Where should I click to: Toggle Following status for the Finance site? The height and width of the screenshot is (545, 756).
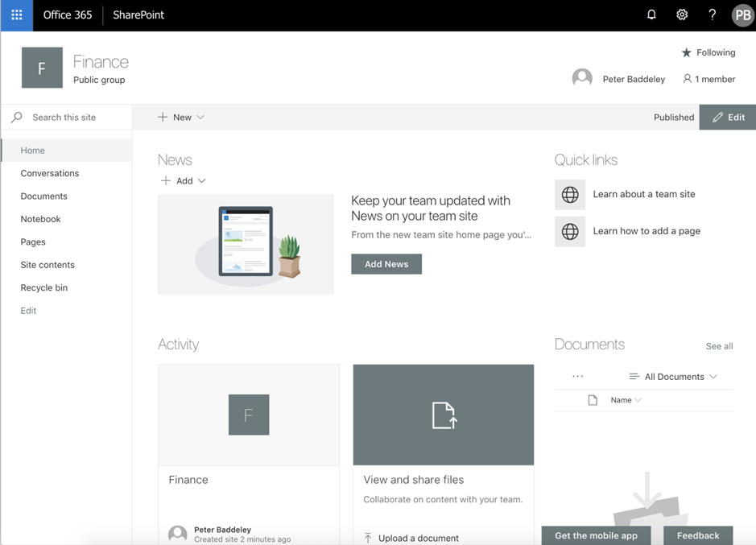click(708, 52)
